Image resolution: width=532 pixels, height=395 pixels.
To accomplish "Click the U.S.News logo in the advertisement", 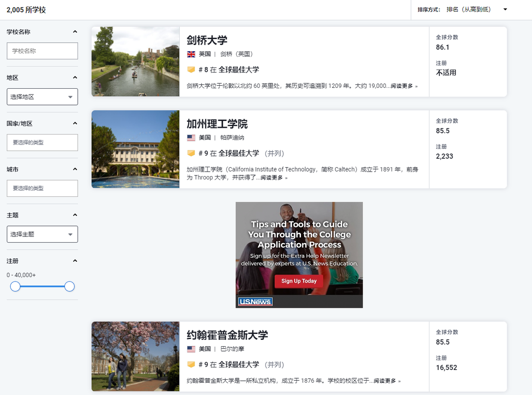I will point(255,302).
